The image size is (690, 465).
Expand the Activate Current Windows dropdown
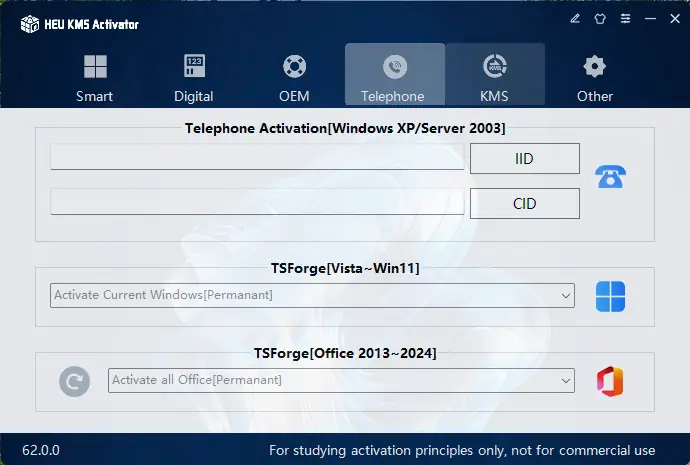pos(312,295)
